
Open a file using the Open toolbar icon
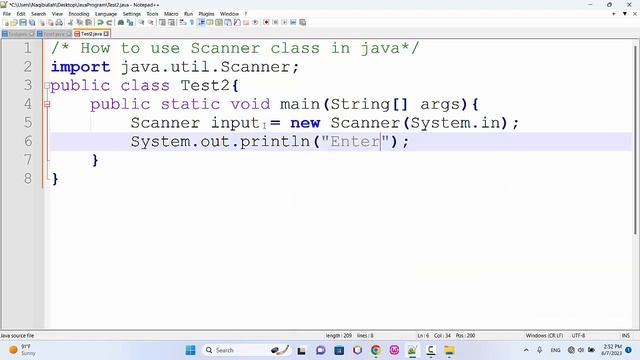click(x=14, y=22)
